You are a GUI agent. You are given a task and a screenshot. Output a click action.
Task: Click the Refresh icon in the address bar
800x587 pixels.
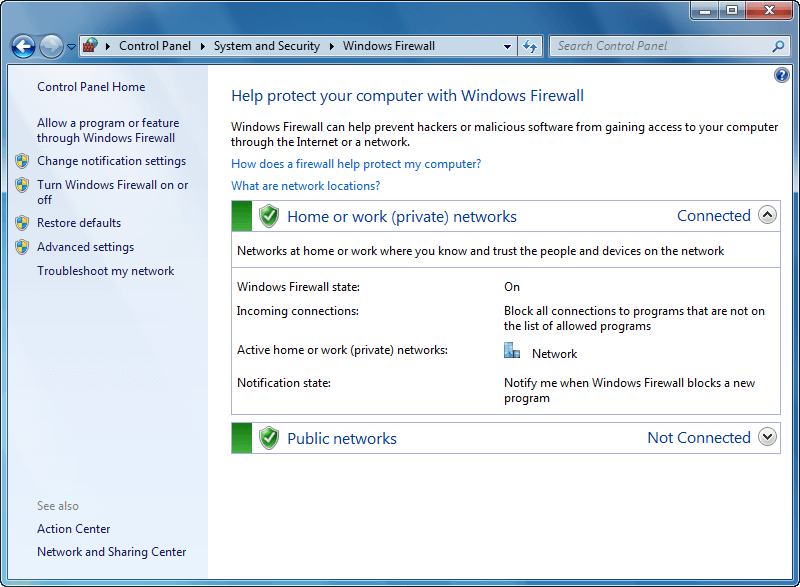click(530, 46)
